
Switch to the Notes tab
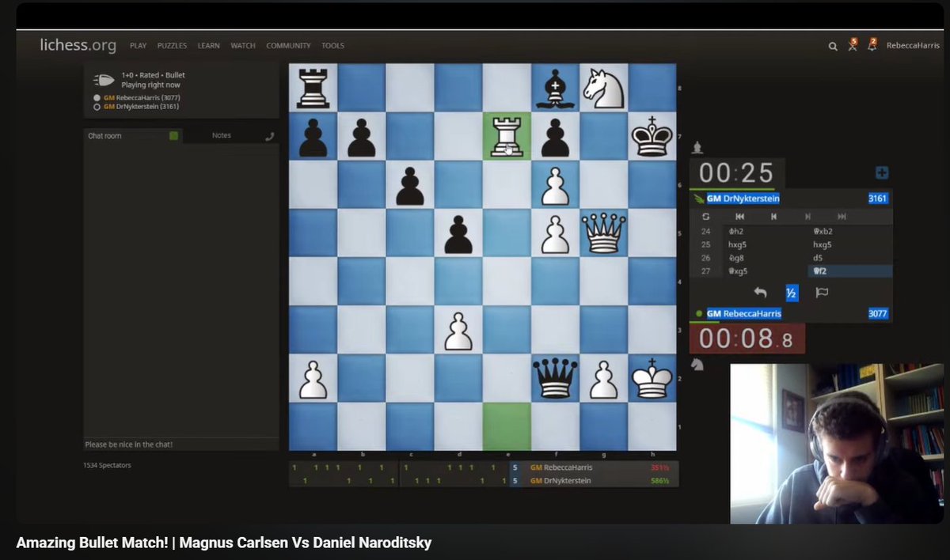coord(222,136)
